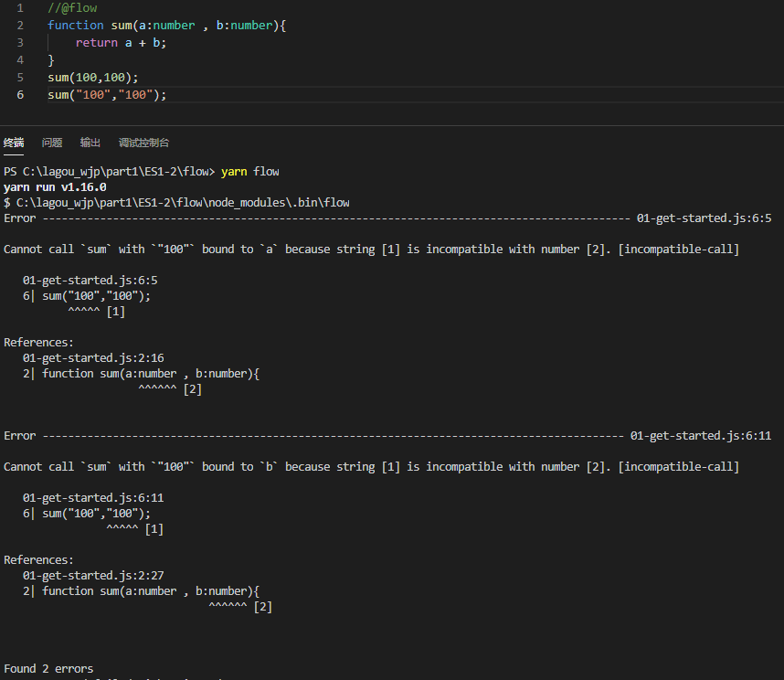
Task: Click the Found 2 errors message
Action: (x=48, y=668)
